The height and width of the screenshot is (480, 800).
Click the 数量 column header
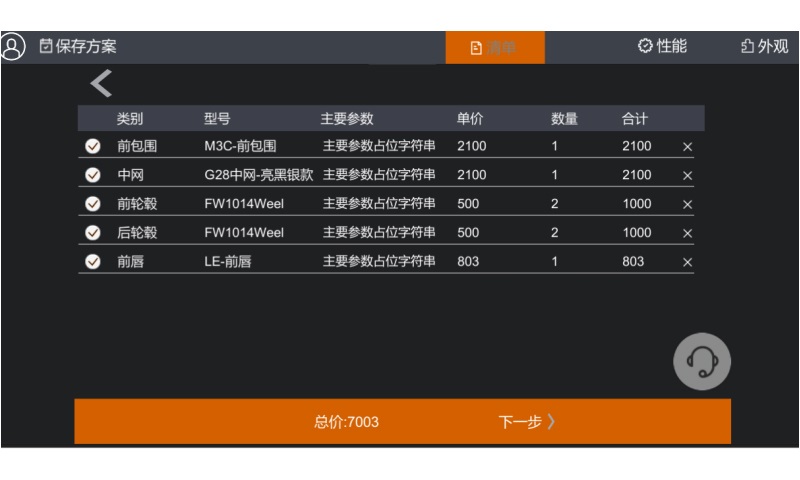click(x=564, y=119)
